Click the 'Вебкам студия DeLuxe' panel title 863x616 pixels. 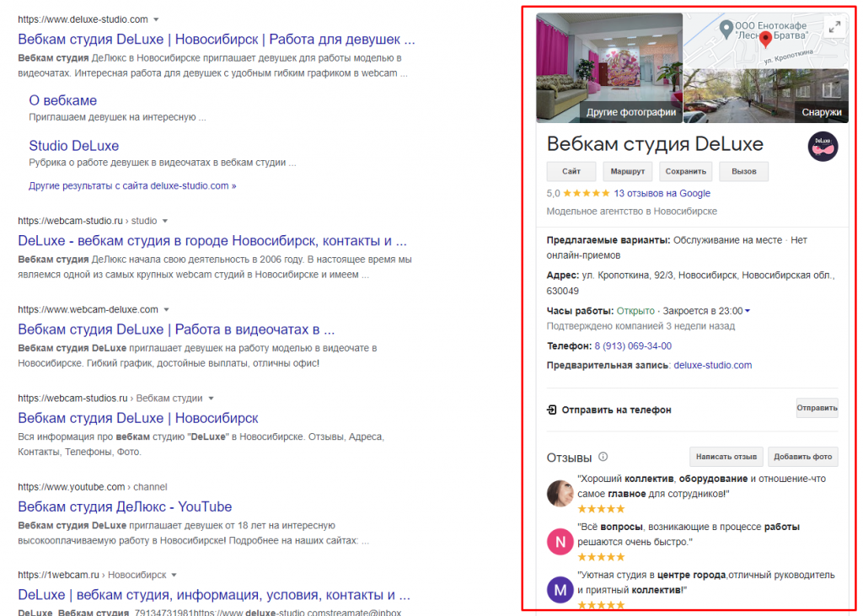click(x=655, y=144)
